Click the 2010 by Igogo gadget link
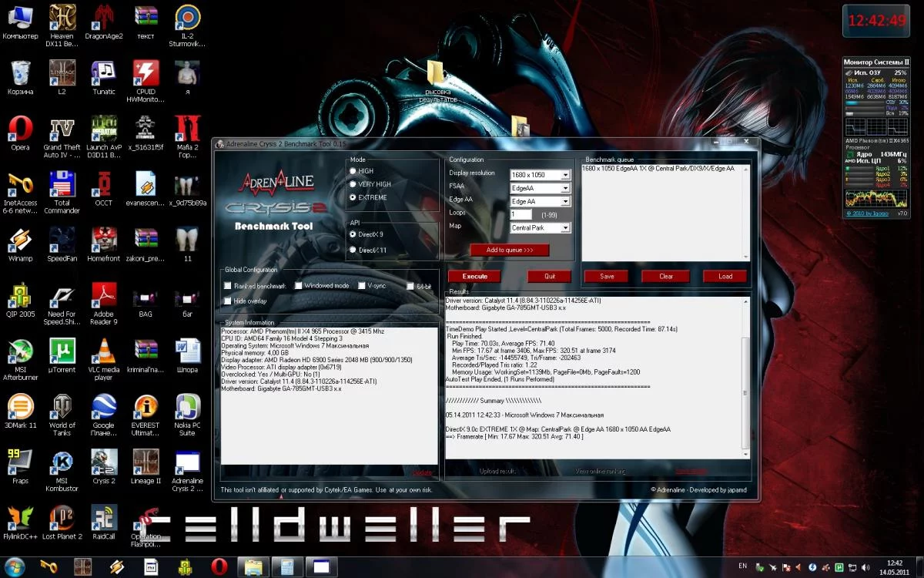Viewport: 924px width, 578px height. pos(867,213)
